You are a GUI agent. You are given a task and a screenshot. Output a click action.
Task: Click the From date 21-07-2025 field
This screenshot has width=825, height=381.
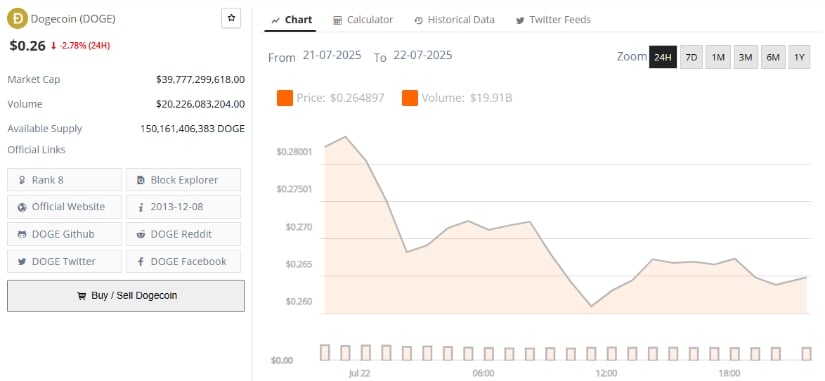332,55
